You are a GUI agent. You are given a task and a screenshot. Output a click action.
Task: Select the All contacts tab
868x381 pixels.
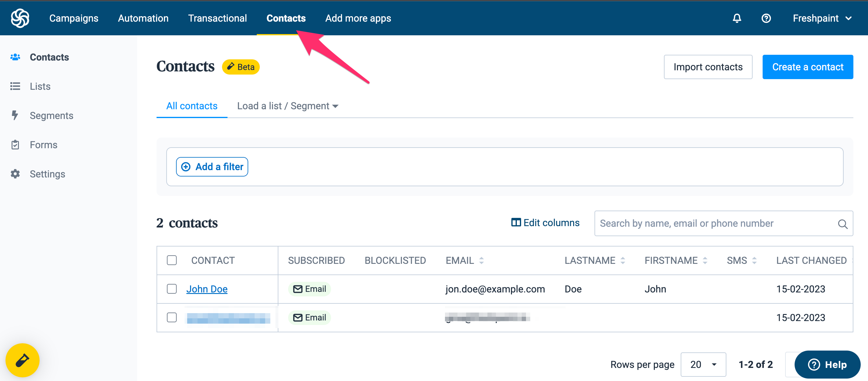tap(192, 106)
